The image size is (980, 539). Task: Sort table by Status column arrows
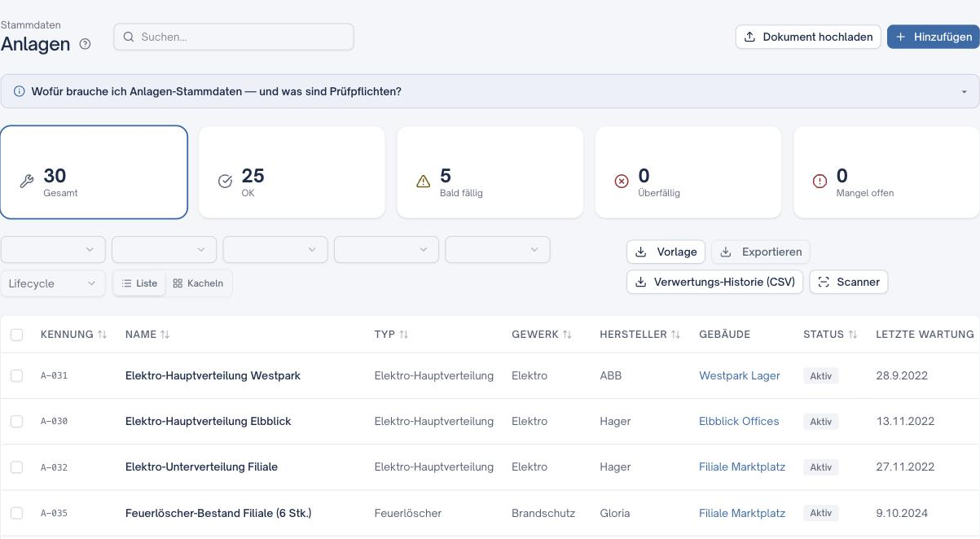[x=853, y=335]
